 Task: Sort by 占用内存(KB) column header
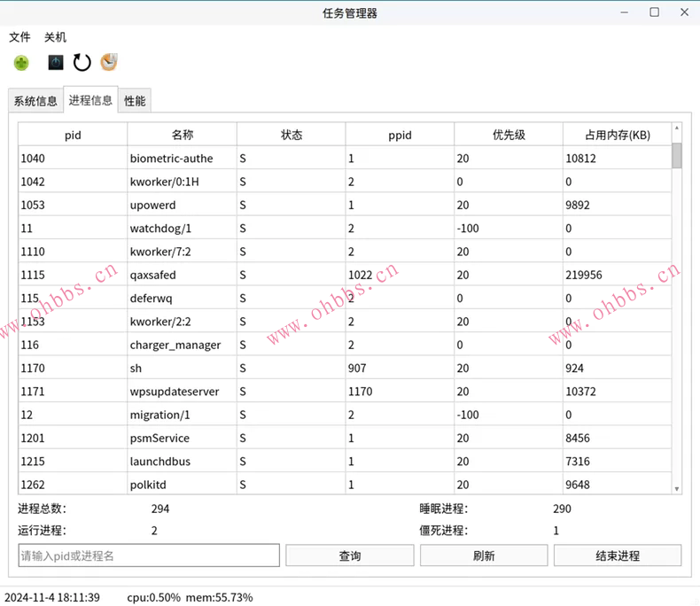coord(618,135)
